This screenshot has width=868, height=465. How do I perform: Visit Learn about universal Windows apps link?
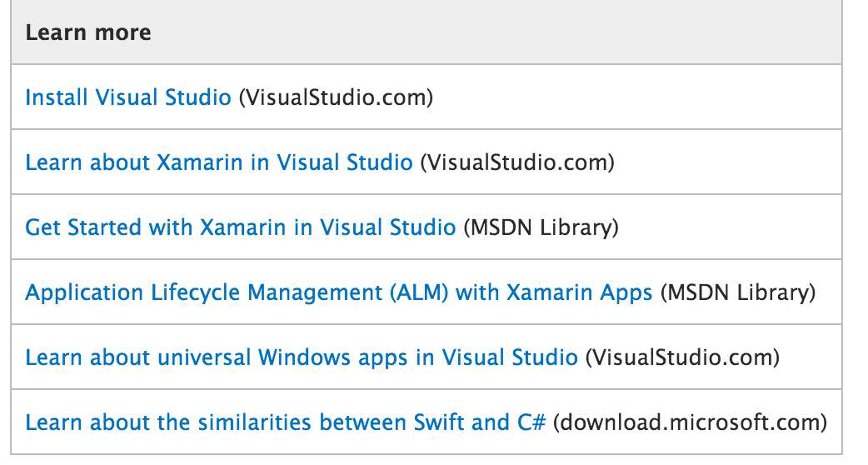click(302, 357)
